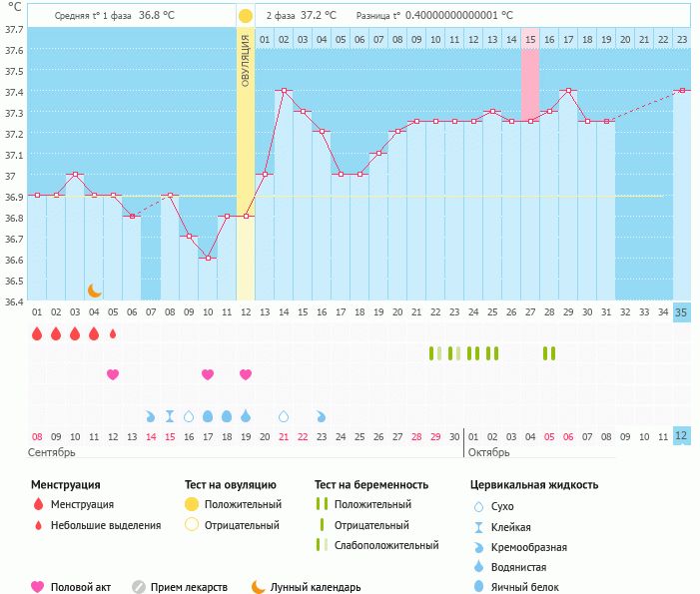The image size is (700, 594).
Task: Click the gray pill icon beside Прием лекарств
Action: [x=139, y=587]
